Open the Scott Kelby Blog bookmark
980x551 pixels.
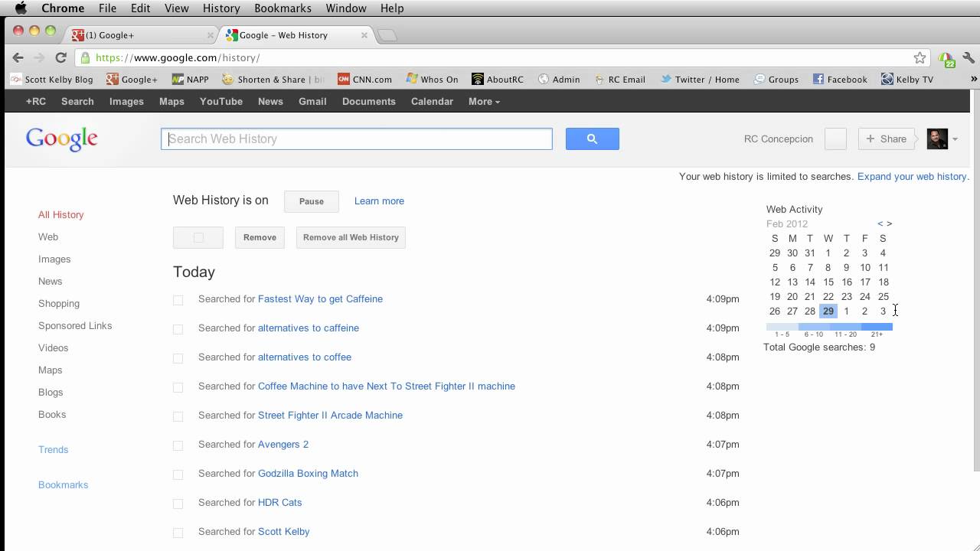click(x=51, y=79)
